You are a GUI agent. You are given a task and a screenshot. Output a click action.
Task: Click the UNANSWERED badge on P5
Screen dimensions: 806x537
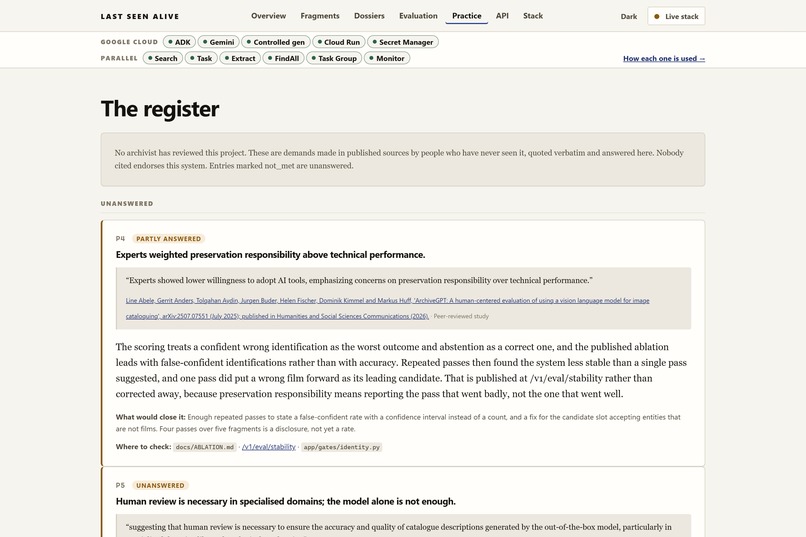click(x=160, y=486)
